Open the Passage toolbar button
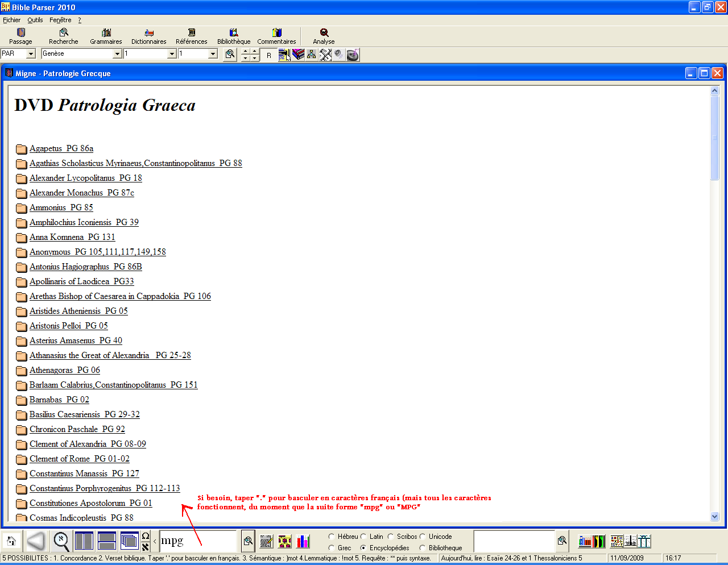This screenshot has height=565, width=728. coord(20,36)
